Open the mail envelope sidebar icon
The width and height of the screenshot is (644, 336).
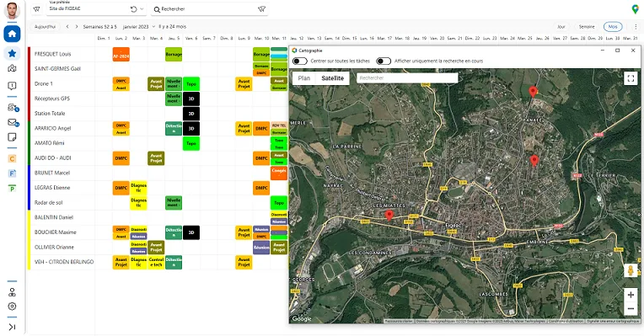click(13, 122)
